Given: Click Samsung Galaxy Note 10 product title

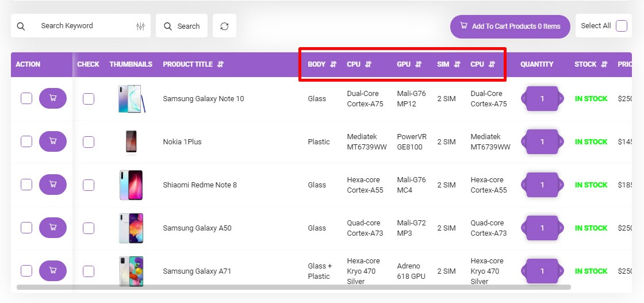Looking at the screenshot, I should (x=204, y=98).
